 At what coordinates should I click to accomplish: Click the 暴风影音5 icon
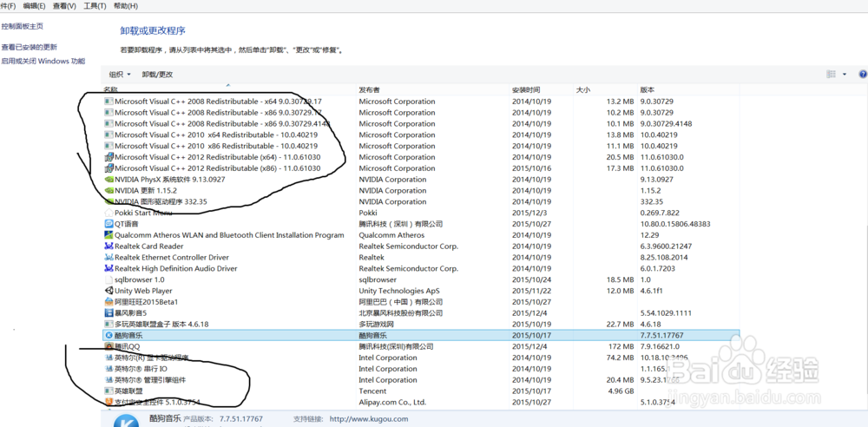[x=108, y=313]
